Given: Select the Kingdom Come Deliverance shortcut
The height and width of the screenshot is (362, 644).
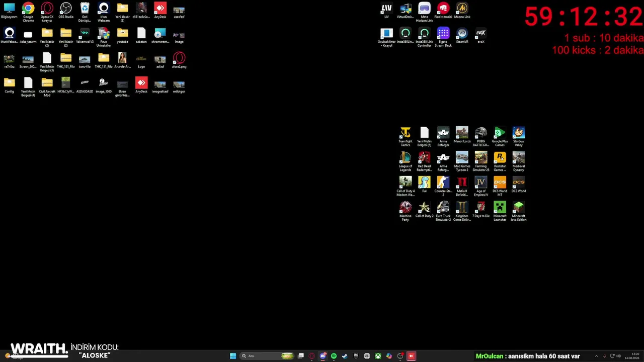Looking at the screenshot, I should point(462,212).
